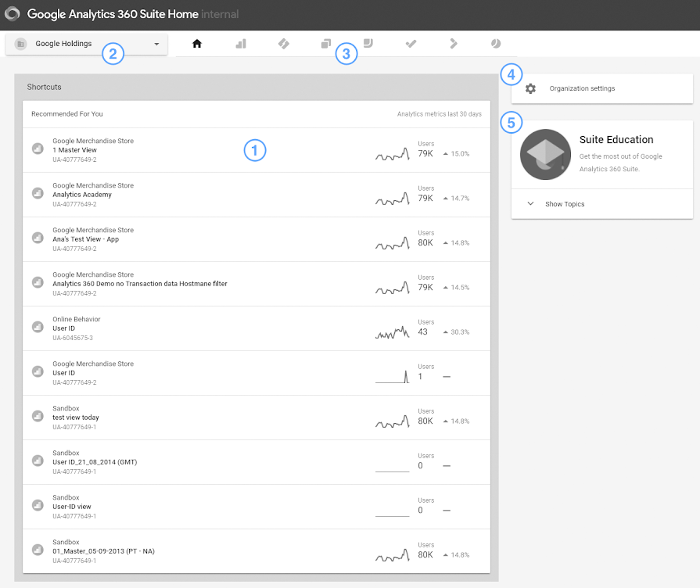Click the 30.3% change value
This screenshot has width=700, height=588.
460,332
